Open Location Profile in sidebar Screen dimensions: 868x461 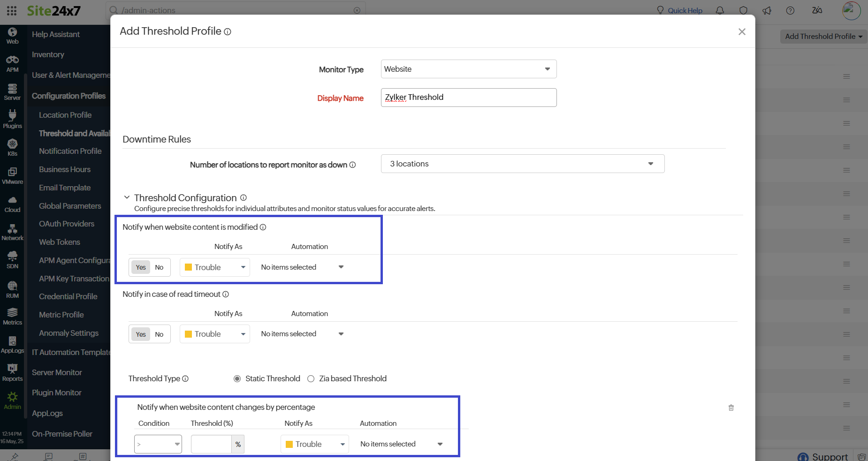point(65,115)
